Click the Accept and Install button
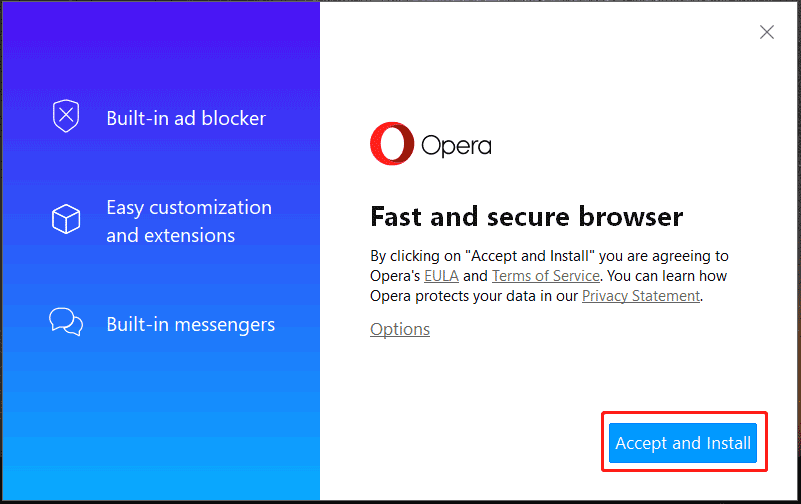This screenshot has width=801, height=504. (x=682, y=443)
